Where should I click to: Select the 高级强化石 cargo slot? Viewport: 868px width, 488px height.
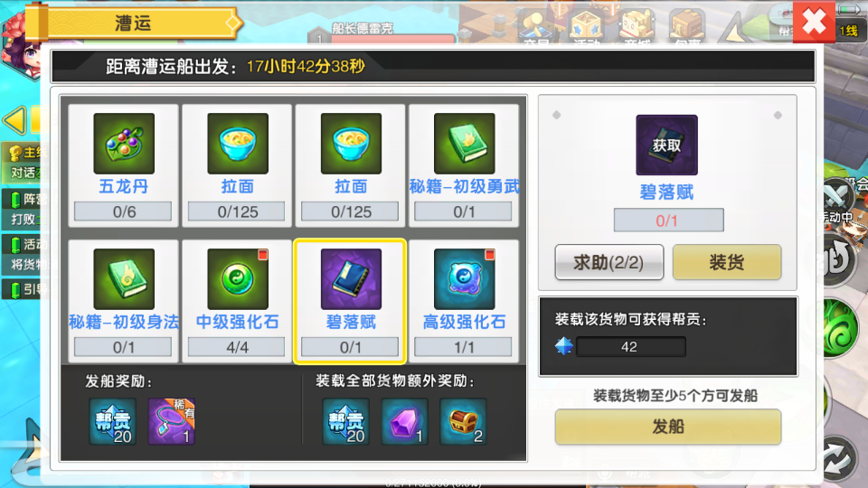[464, 301]
